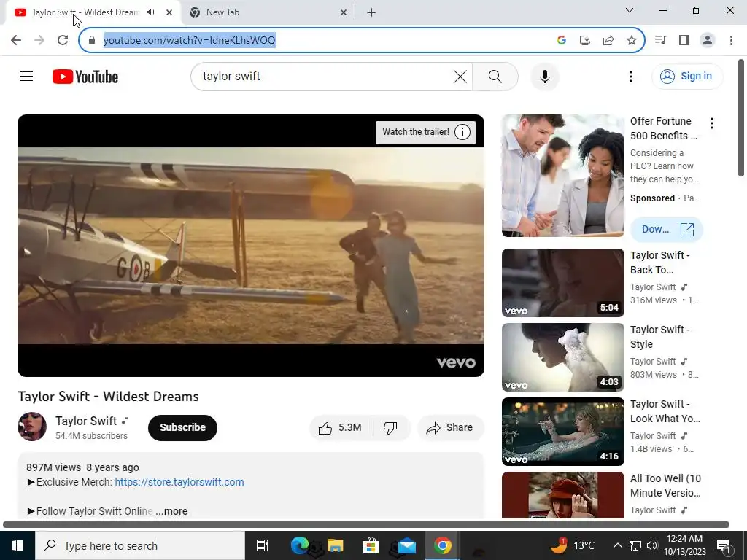
Task: Clear the search box with X
Action: click(460, 76)
